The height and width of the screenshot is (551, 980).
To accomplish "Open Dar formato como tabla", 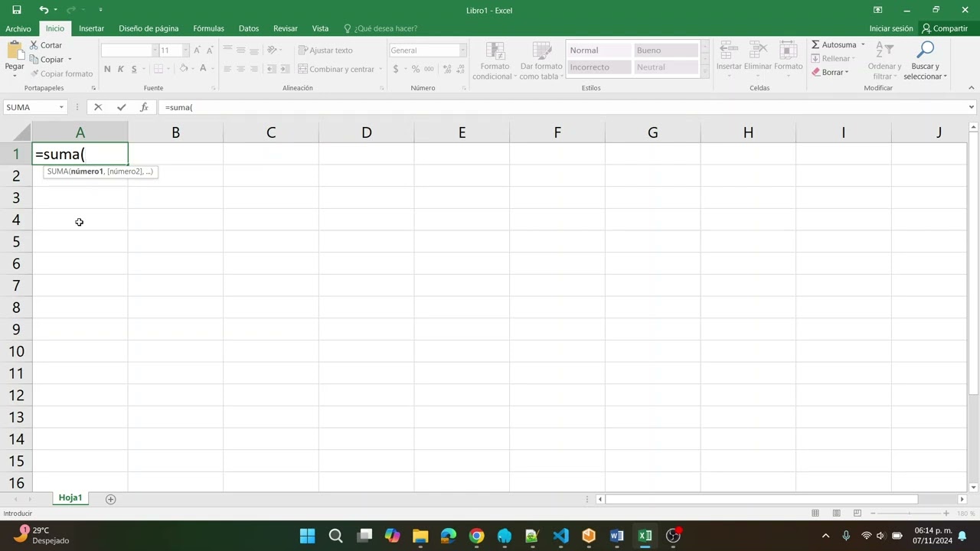I will tap(541, 61).
